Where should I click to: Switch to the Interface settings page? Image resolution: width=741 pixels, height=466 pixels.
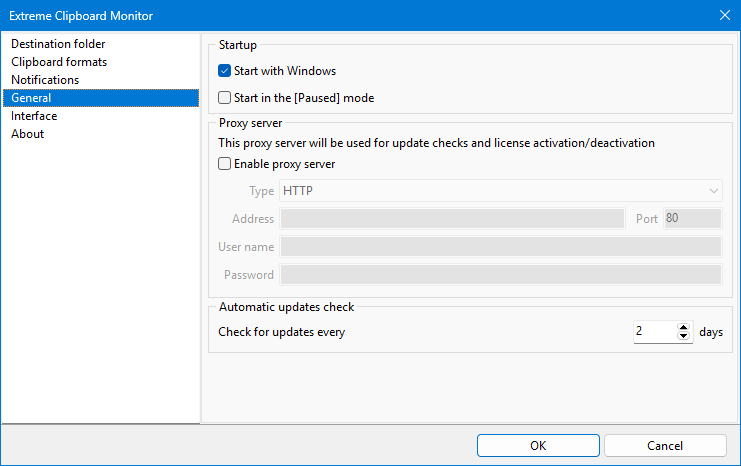[101, 116]
